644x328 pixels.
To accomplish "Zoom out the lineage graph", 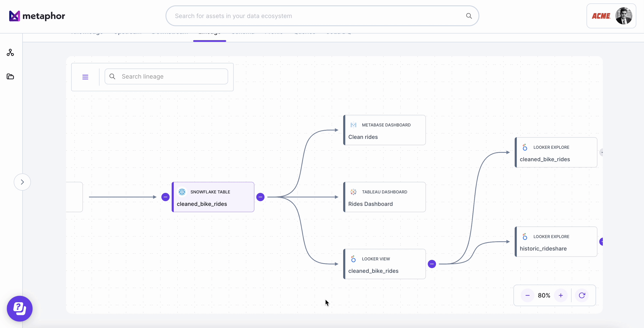I will click(x=528, y=295).
